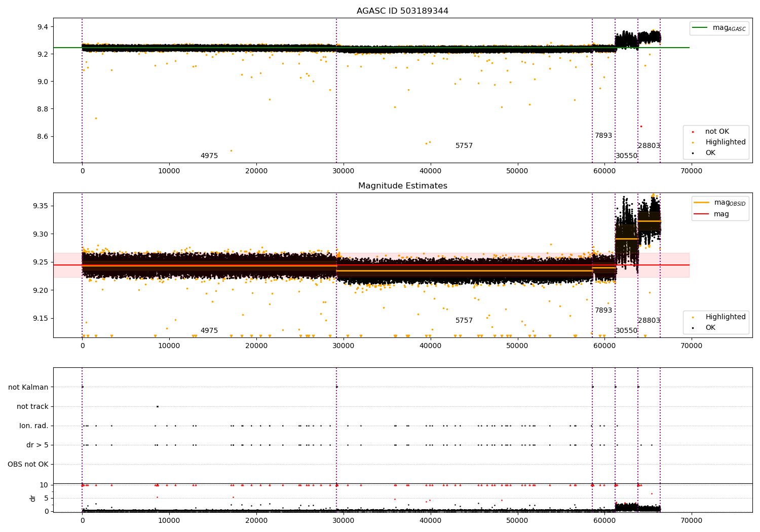Click the 30000 x-tick under Magnitude Estimates plot
The width and height of the screenshot is (760, 532).
click(x=344, y=346)
